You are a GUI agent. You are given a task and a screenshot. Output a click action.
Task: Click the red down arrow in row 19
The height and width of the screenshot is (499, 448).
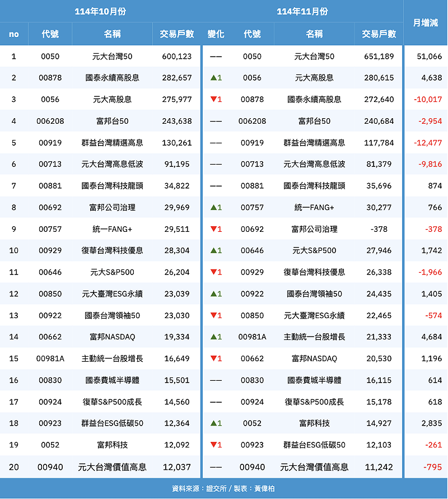(x=213, y=445)
